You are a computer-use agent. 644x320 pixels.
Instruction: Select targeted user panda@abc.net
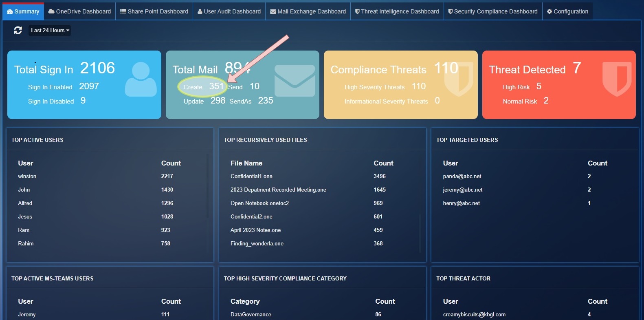tap(462, 177)
